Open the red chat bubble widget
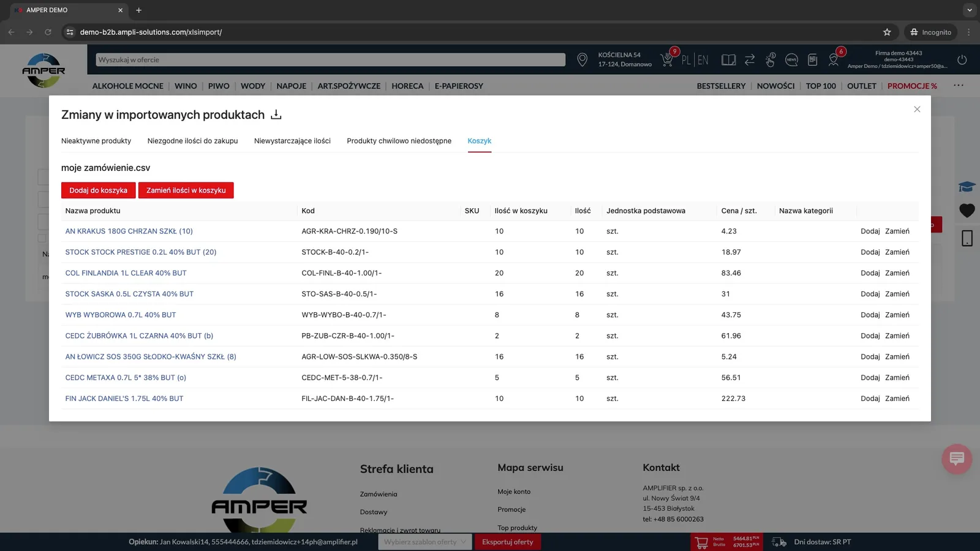This screenshot has width=980, height=551. (x=957, y=459)
